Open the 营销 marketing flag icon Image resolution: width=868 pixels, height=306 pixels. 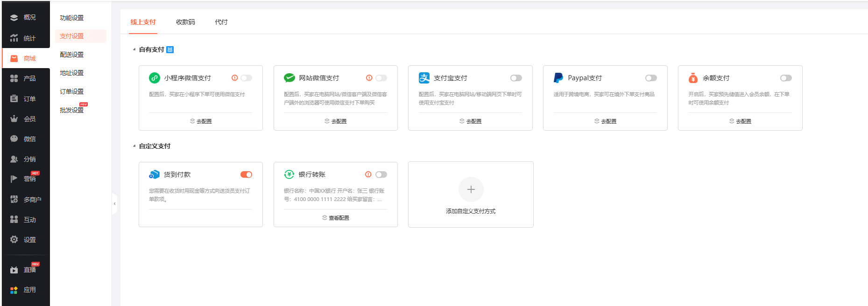coord(14,179)
